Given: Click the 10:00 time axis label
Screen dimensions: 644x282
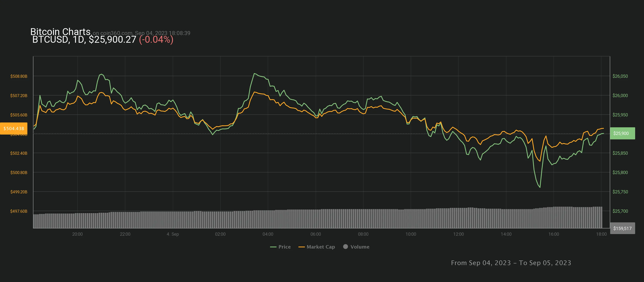Looking at the screenshot, I should 411,234.
